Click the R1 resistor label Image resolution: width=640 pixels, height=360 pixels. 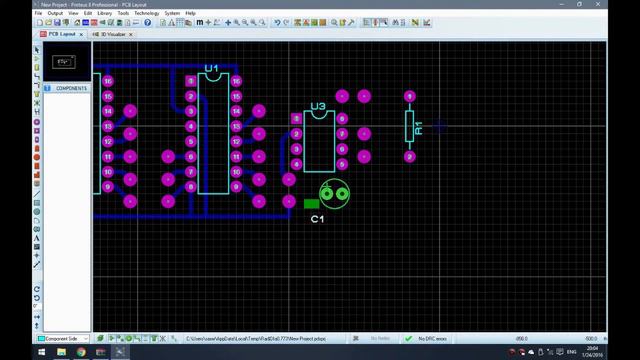(x=418, y=128)
